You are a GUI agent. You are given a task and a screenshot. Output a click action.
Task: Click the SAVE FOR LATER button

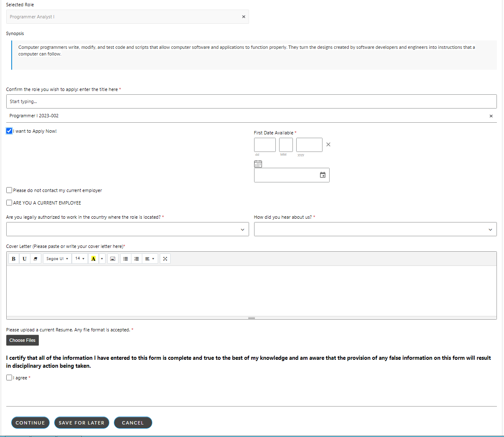(81, 423)
